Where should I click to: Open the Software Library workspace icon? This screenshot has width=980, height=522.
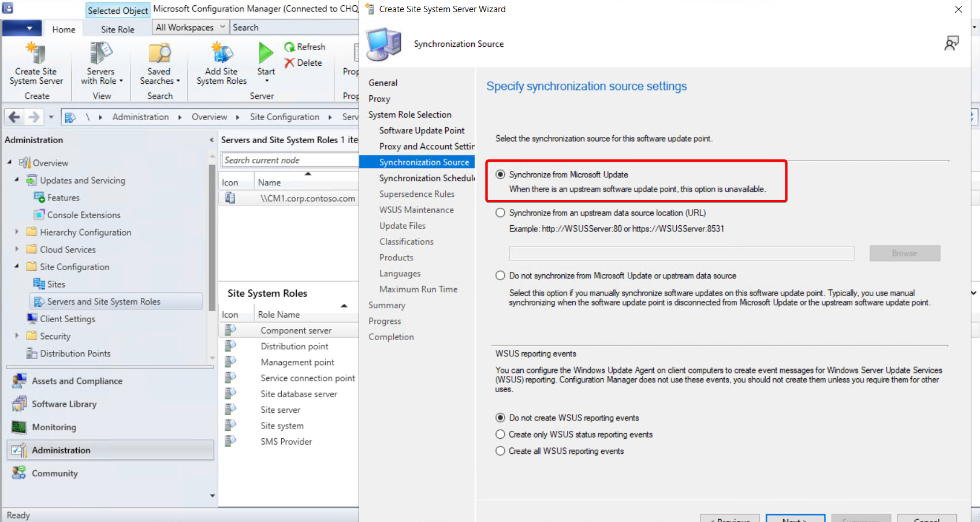[19, 404]
